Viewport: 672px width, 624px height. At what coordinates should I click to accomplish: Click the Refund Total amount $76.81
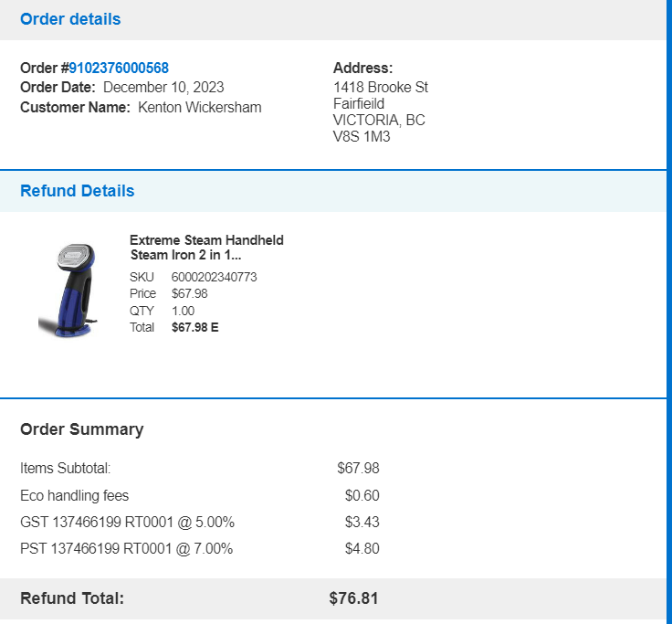pos(353,598)
